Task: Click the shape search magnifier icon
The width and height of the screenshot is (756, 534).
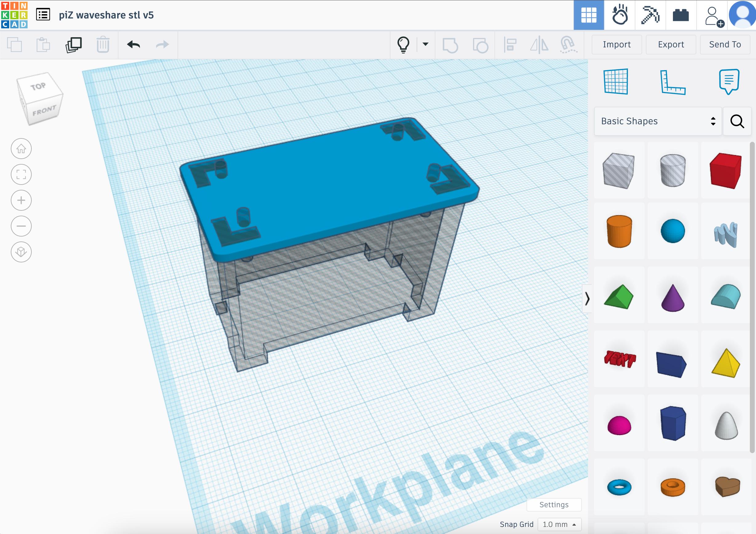Action: [737, 121]
